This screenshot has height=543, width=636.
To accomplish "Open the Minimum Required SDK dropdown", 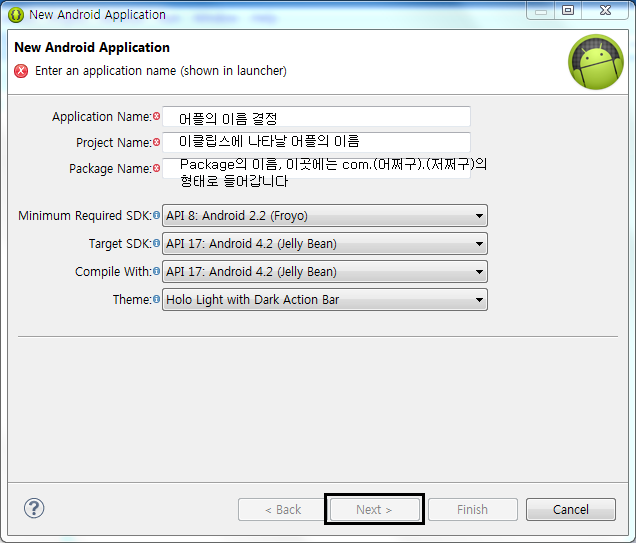I will (x=325, y=215).
